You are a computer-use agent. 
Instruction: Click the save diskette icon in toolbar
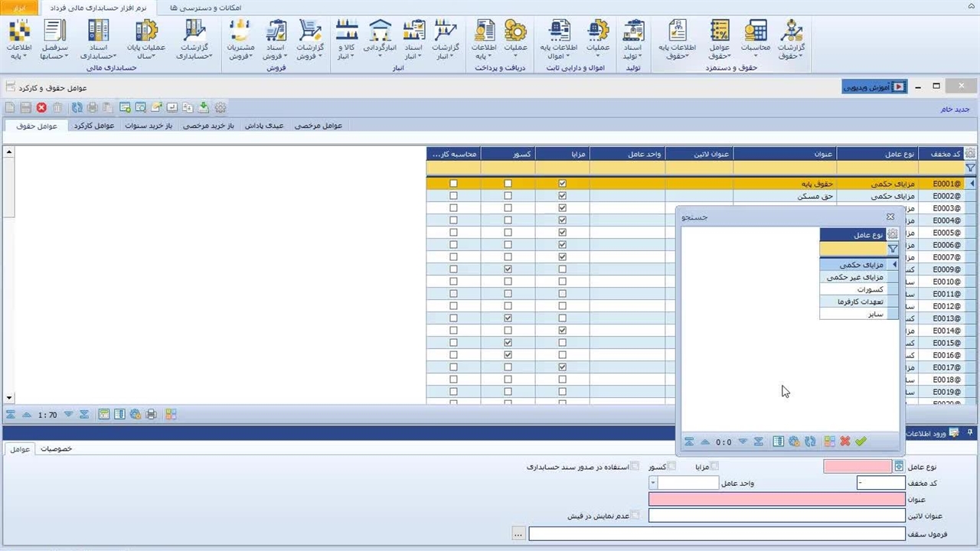pyautogui.click(x=25, y=108)
